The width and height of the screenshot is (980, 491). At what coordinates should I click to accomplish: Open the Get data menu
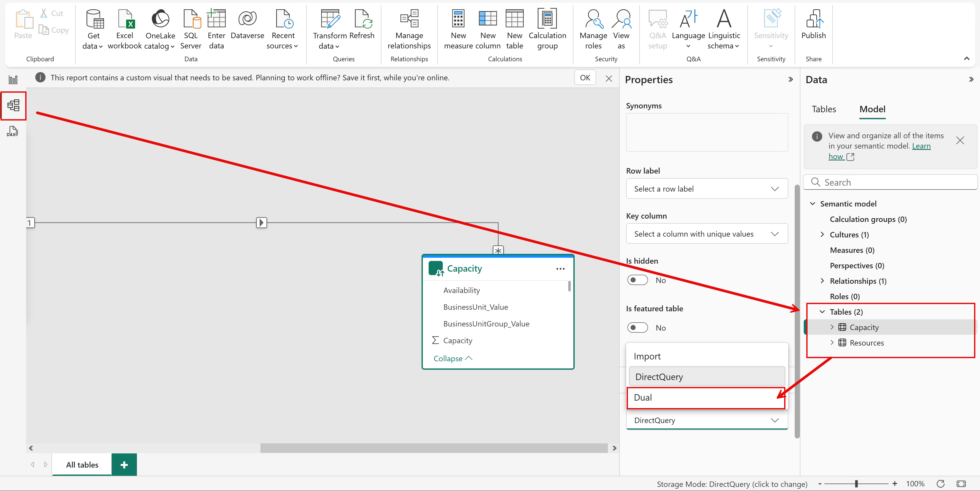92,29
